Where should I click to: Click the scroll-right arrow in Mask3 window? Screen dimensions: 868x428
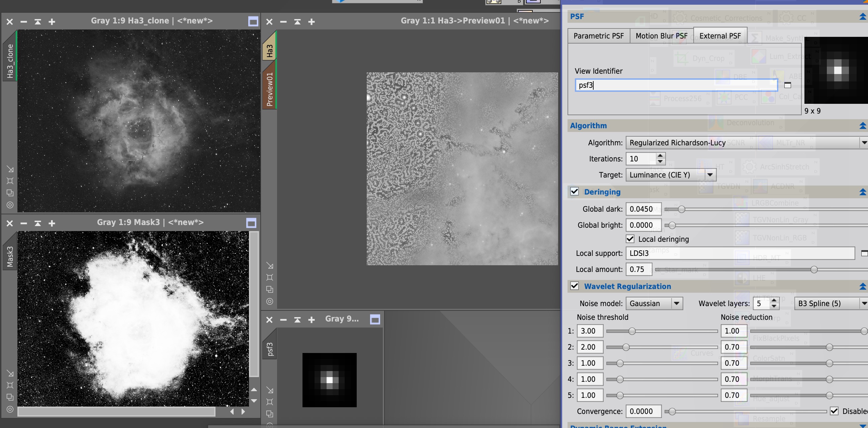point(243,412)
